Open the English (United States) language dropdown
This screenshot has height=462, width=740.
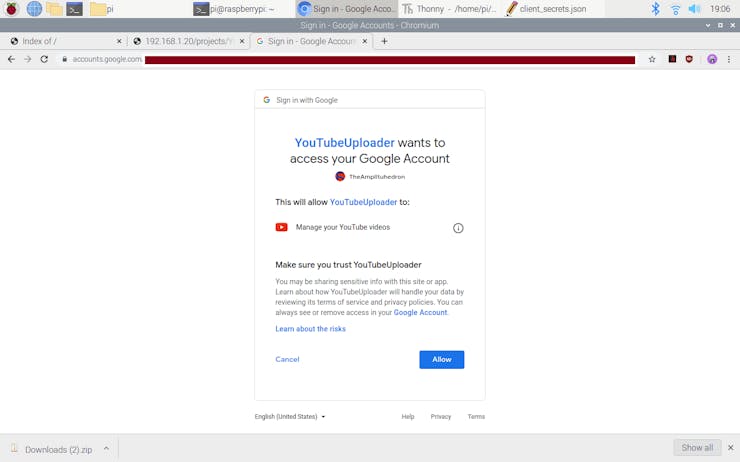[290, 417]
